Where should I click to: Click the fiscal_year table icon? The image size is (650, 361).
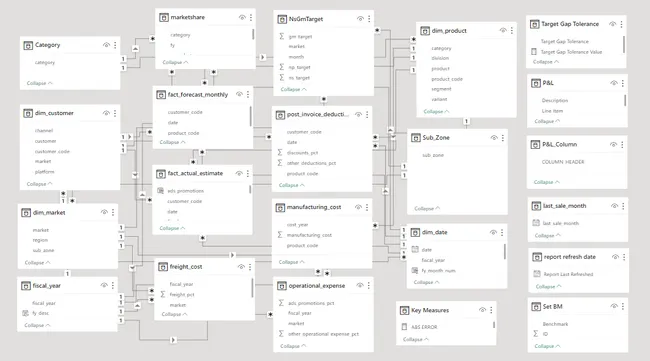click(x=26, y=286)
